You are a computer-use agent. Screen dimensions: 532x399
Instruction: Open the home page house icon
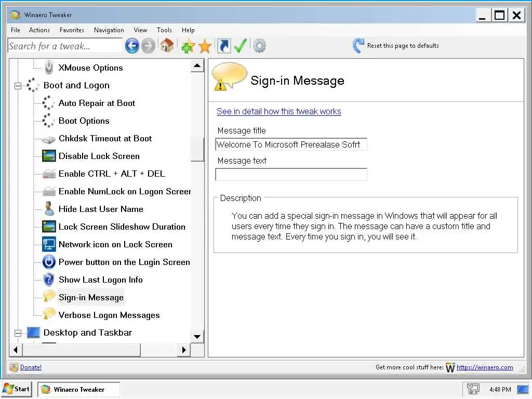[x=167, y=46]
